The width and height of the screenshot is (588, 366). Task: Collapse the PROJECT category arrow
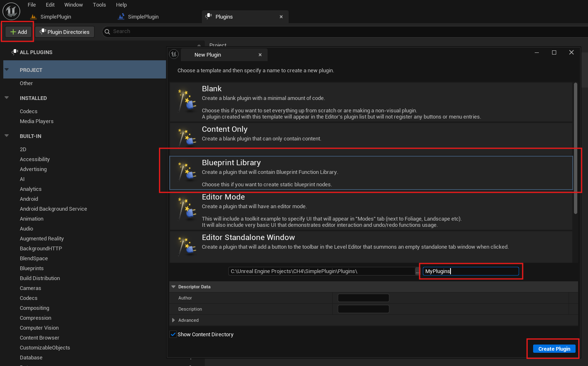click(x=7, y=69)
